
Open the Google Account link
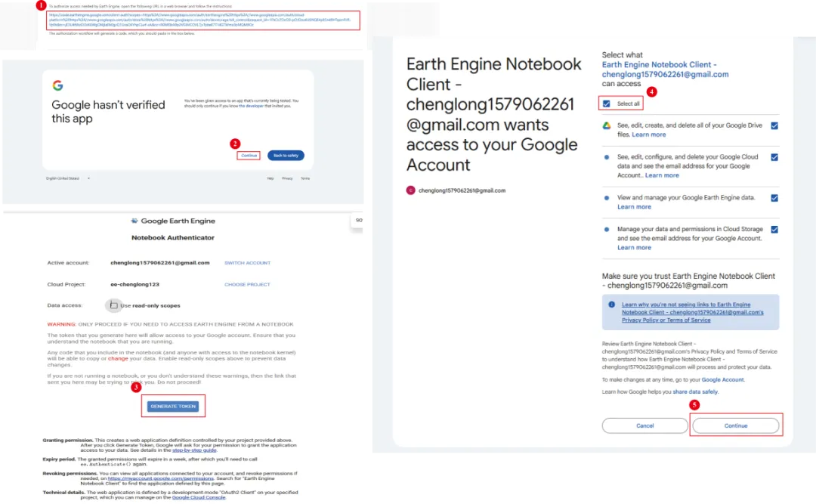click(722, 379)
